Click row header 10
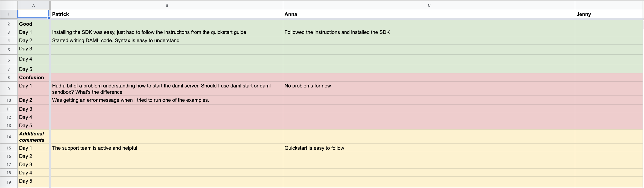Image resolution: width=644 pixels, height=188 pixels. pos(9,100)
